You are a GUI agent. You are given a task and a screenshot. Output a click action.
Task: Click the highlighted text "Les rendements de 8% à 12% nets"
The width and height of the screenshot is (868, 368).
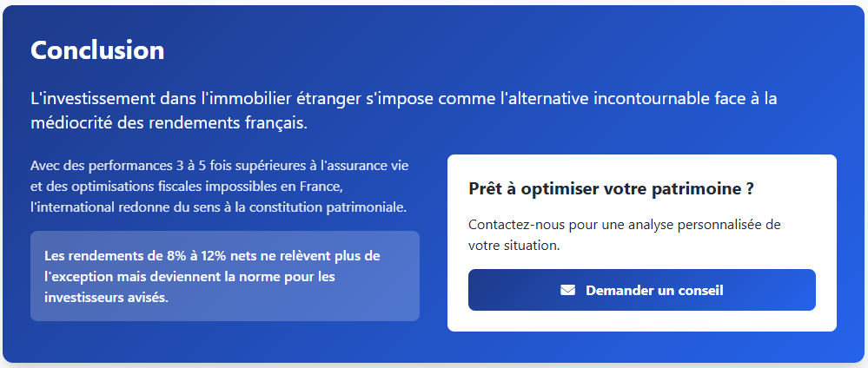pyautogui.click(x=149, y=256)
